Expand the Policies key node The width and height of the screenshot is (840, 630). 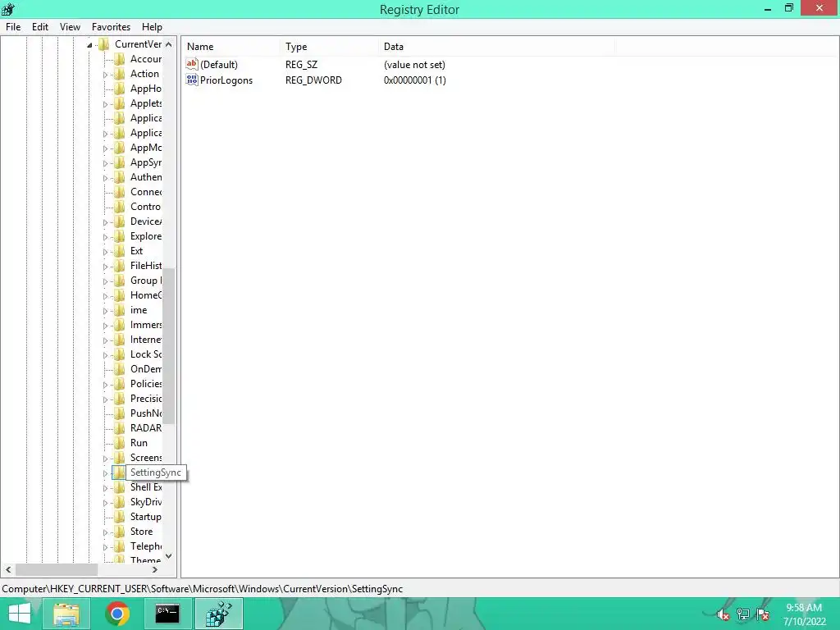pyautogui.click(x=105, y=385)
